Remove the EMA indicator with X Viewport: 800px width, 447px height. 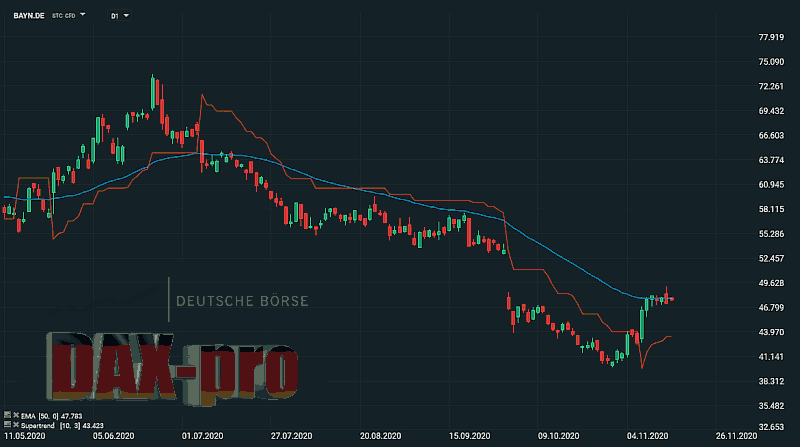[x=16, y=415]
